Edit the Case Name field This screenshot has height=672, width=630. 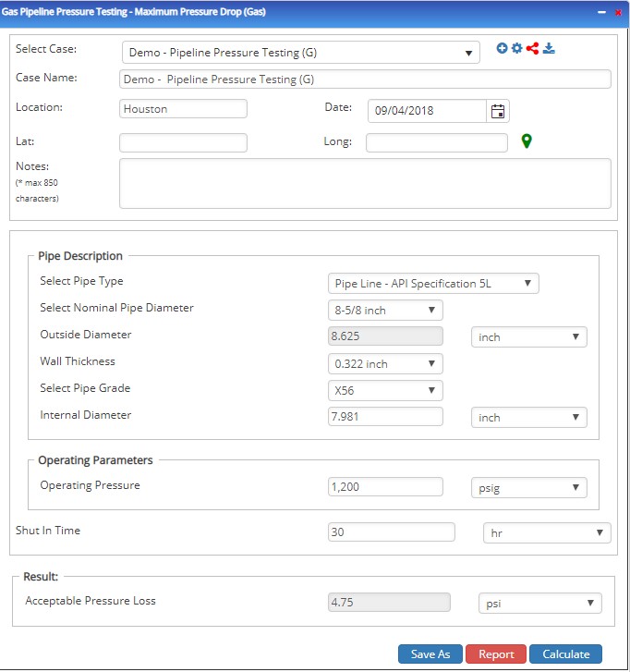pos(365,79)
